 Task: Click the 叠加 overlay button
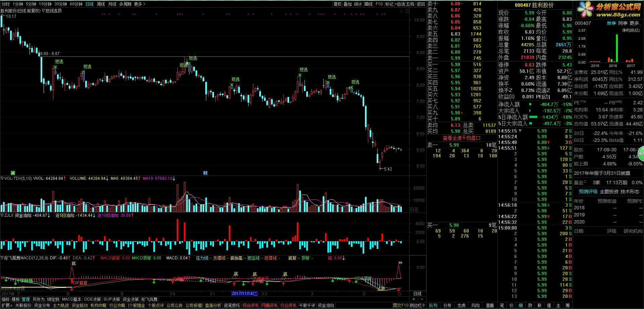[348, 4]
